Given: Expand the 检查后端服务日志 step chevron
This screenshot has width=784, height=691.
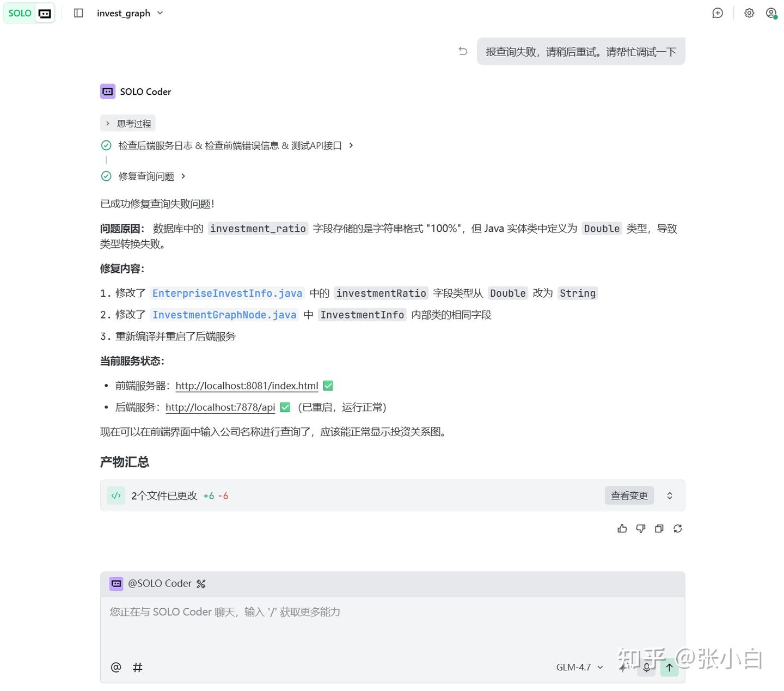Looking at the screenshot, I should pos(351,145).
